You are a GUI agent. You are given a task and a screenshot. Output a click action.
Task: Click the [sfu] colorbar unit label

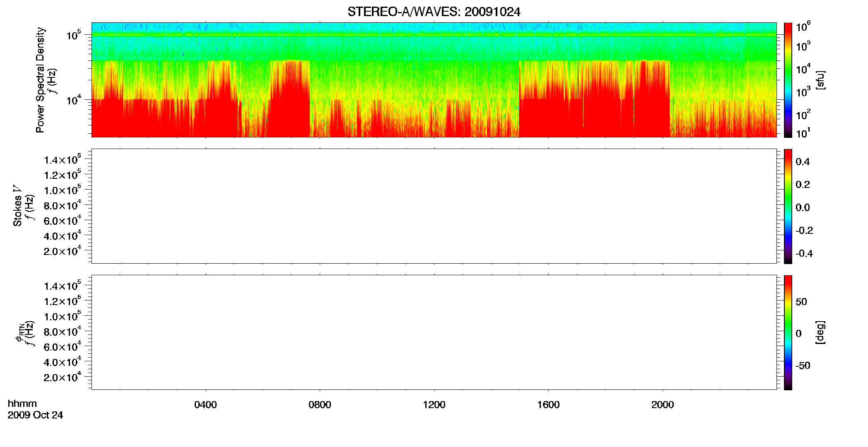820,80
